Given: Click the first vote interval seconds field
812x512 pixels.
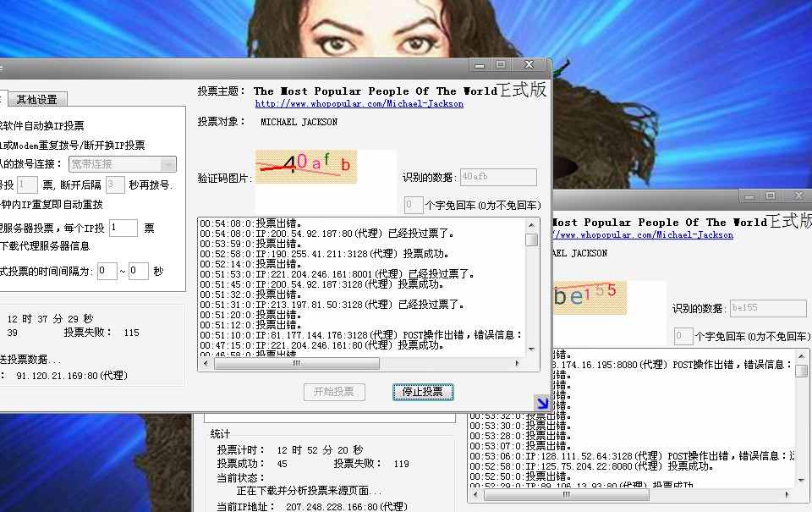Looking at the screenshot, I should pos(107,271).
